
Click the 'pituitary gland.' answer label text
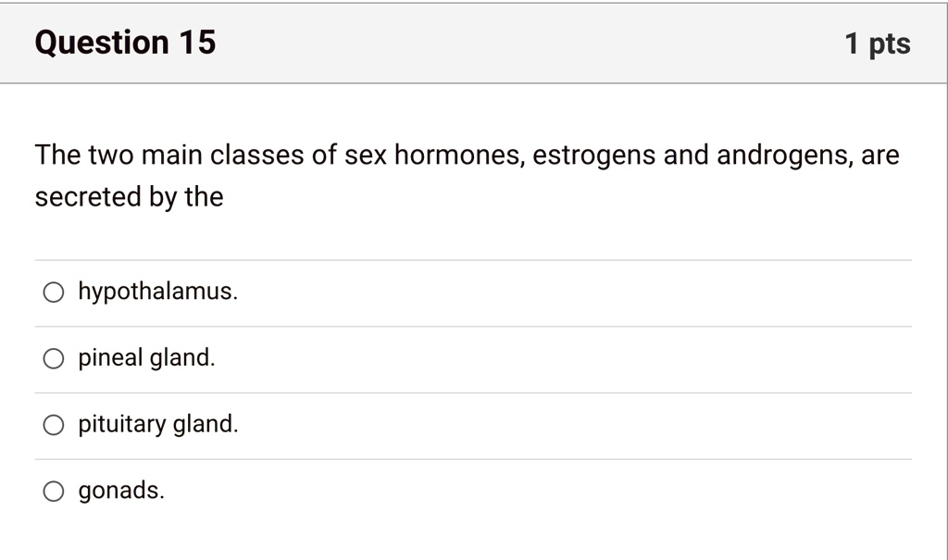157,425
